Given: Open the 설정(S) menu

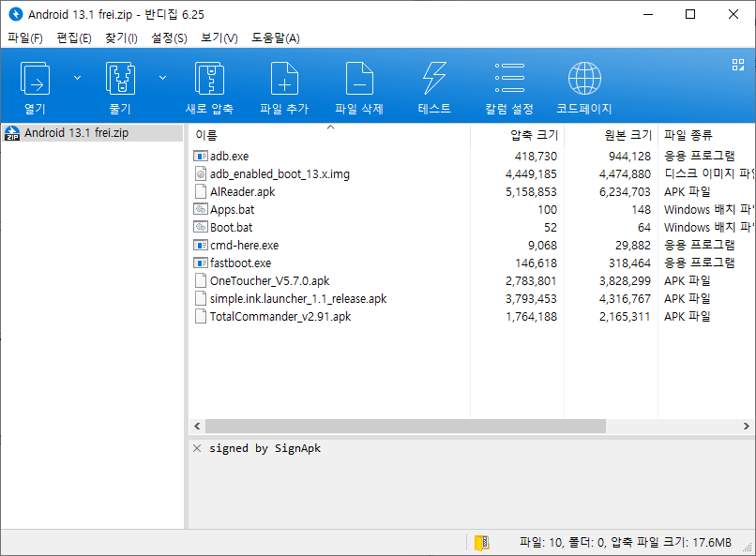Looking at the screenshot, I should [169, 38].
